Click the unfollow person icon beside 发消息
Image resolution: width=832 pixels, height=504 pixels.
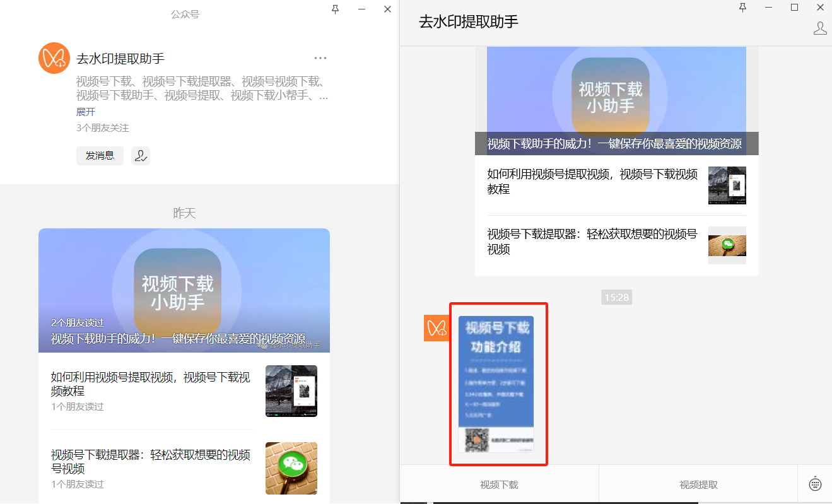tap(141, 156)
